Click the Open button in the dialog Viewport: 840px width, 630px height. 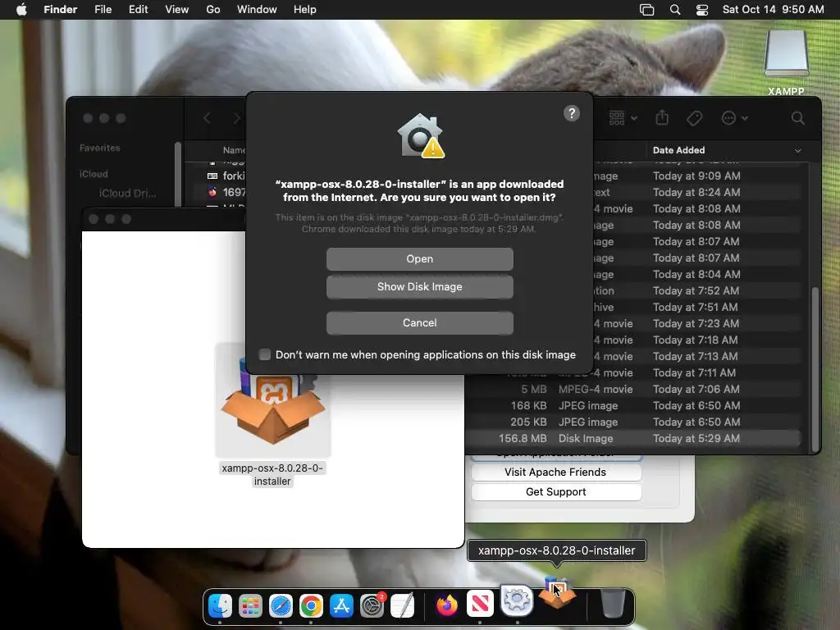pyautogui.click(x=419, y=258)
